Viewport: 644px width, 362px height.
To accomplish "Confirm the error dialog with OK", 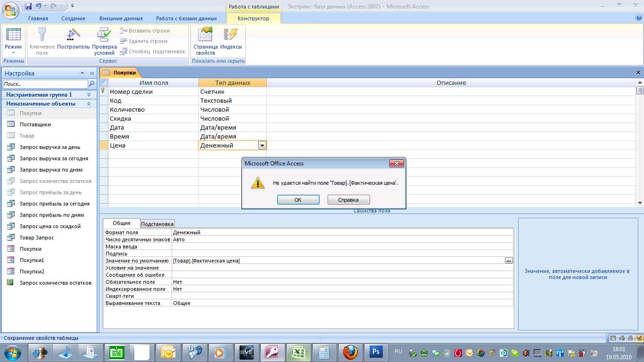I will point(298,200).
